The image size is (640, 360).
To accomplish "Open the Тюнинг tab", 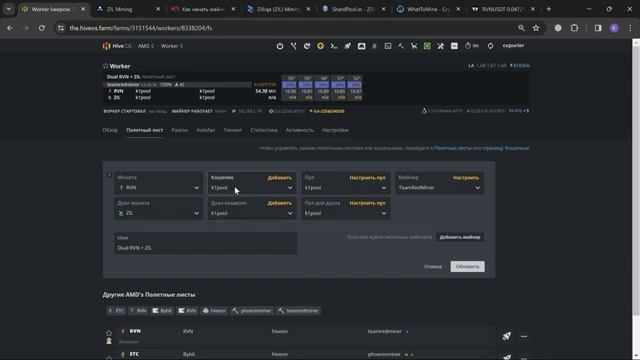I will [233, 130].
